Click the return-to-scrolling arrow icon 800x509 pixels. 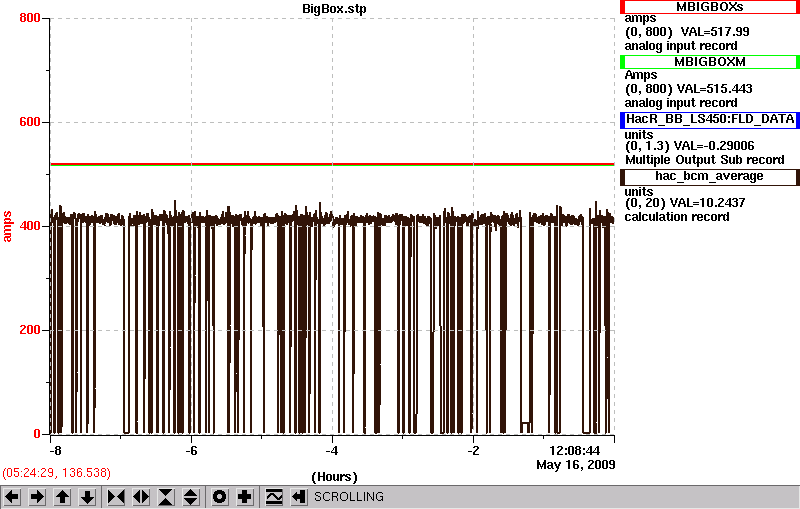pos(299,497)
